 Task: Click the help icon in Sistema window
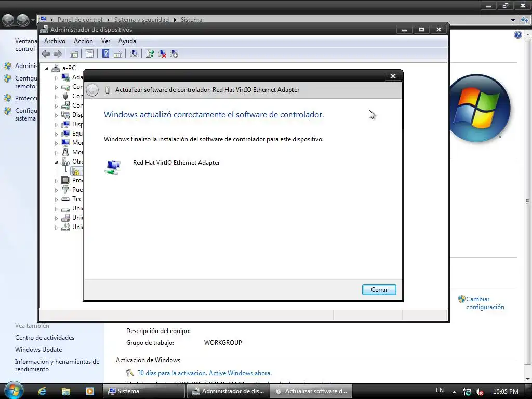pyautogui.click(x=517, y=35)
